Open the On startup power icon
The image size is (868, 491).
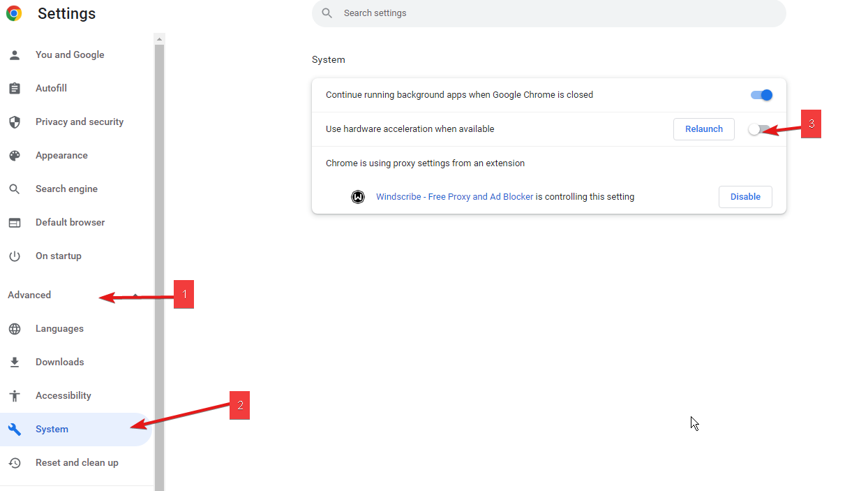(15, 256)
